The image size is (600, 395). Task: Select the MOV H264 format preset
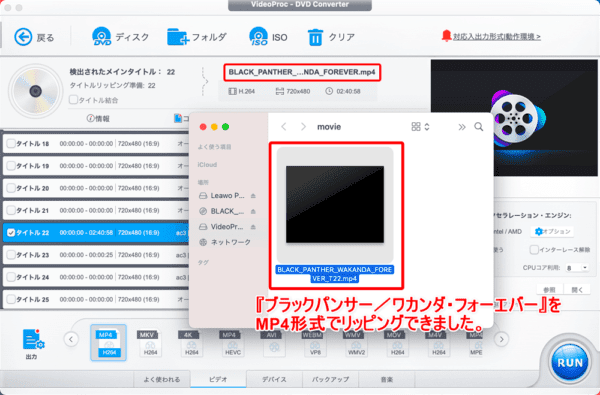[x=398, y=343]
